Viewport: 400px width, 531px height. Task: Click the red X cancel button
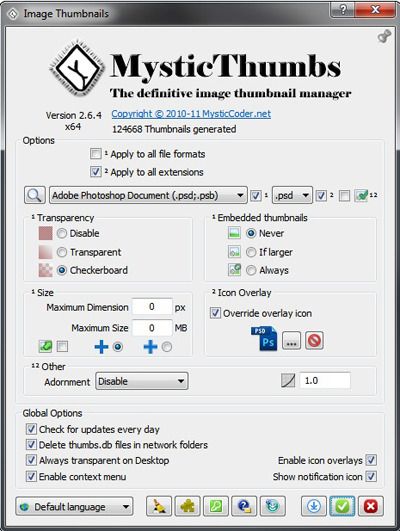(371, 506)
